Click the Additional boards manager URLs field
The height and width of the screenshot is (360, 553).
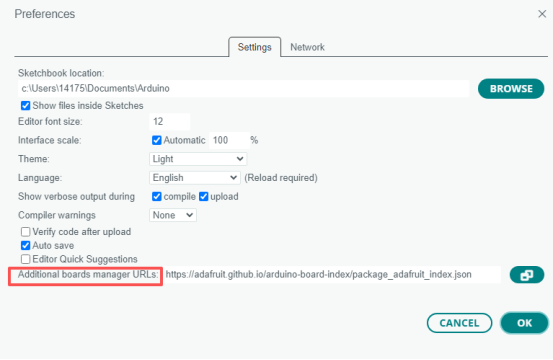(x=332, y=274)
